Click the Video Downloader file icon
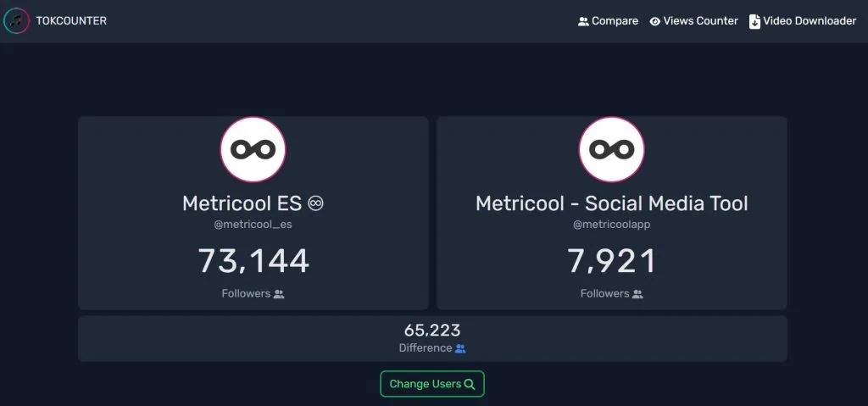The width and height of the screenshot is (868, 406). coord(754,21)
